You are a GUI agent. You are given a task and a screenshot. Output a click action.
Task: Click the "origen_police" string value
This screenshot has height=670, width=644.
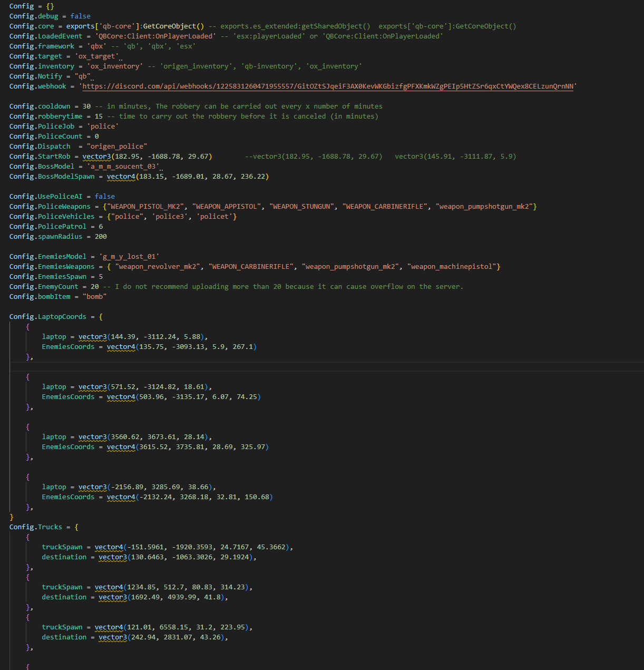tap(117, 147)
